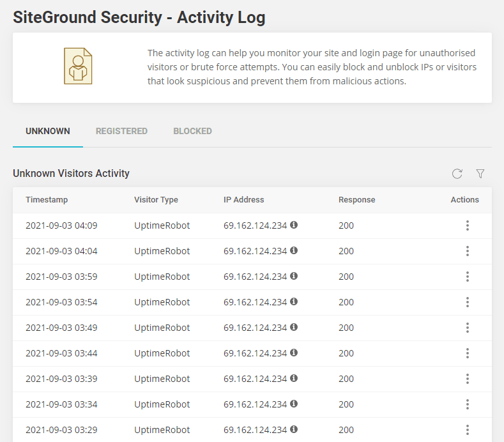Open actions menu for the 03:34 entry
The height and width of the screenshot is (442, 504).
point(468,404)
